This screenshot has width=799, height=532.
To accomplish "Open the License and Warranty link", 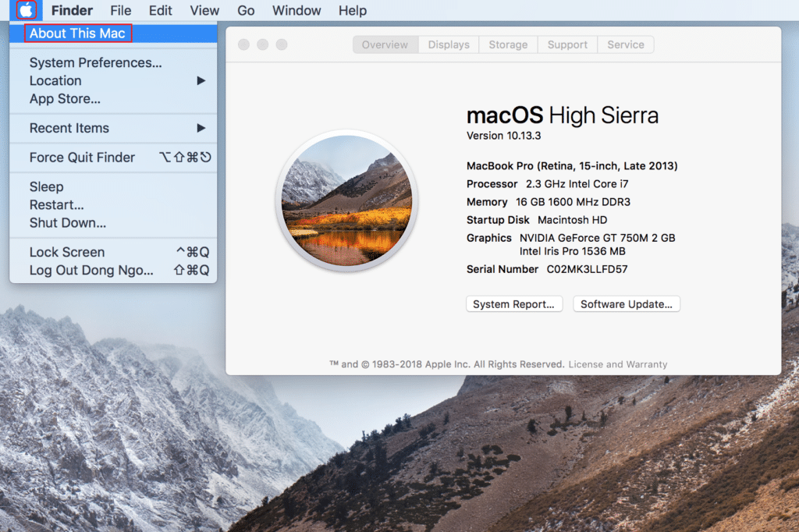I will point(618,364).
